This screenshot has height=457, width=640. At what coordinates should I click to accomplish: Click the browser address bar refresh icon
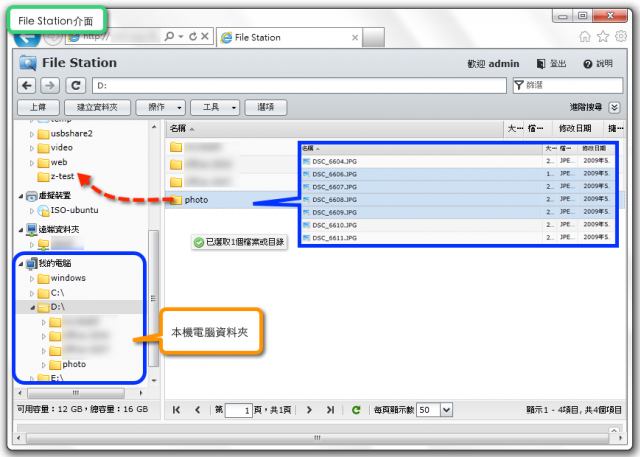click(x=193, y=36)
